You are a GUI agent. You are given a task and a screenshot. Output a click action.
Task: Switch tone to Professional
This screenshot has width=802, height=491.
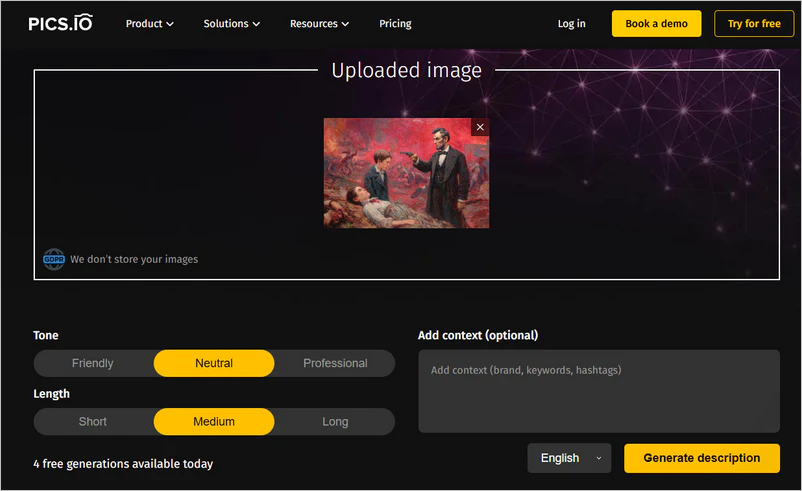point(335,363)
